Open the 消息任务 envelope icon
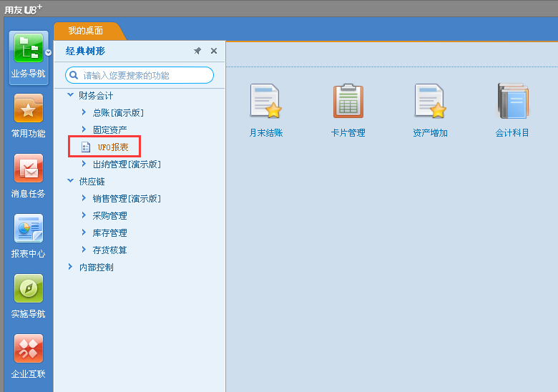Viewport: 558px width, 392px height. point(29,168)
